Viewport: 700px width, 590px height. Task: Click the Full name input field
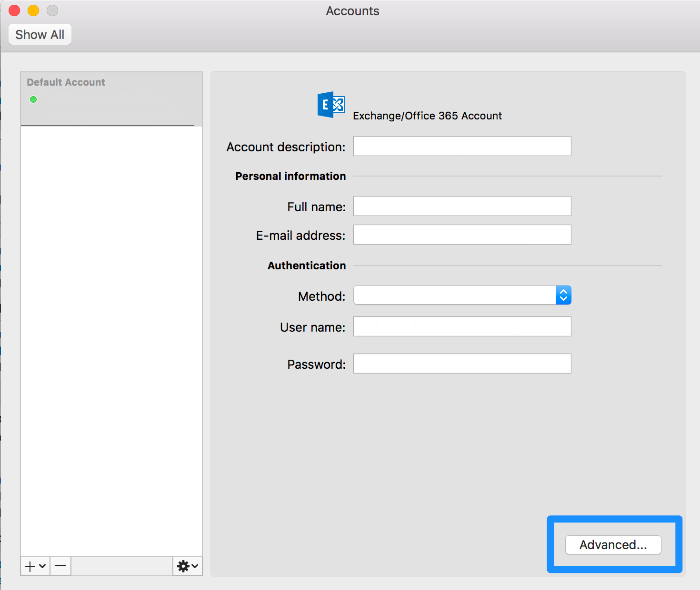[x=461, y=206]
